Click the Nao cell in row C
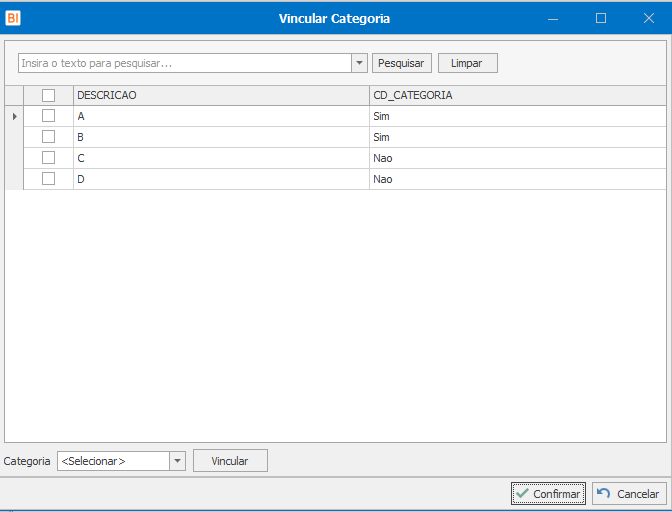Viewport: 672px width, 512px height. 518,158
